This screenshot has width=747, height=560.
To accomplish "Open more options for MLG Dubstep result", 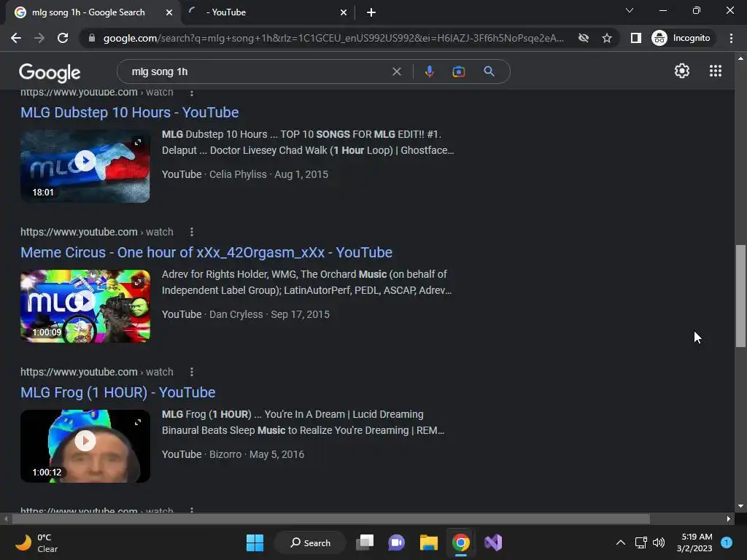I will click(192, 93).
